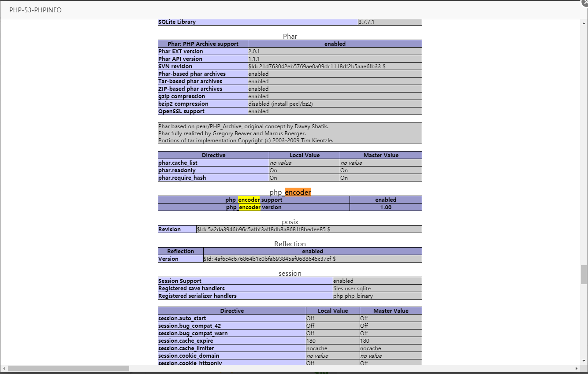Screen dimensions: 588x374
Task: Select the php php_binary value
Action: coord(353,296)
